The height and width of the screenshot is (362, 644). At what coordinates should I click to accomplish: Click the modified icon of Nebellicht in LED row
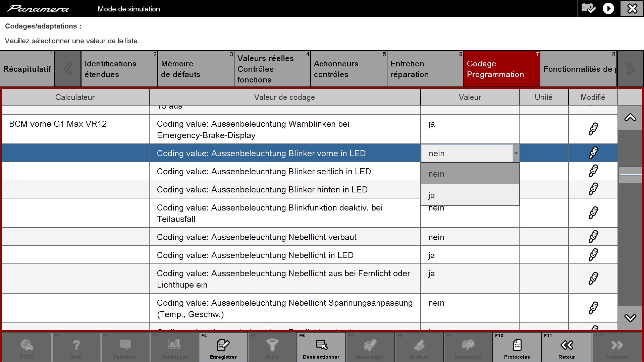pos(593,255)
